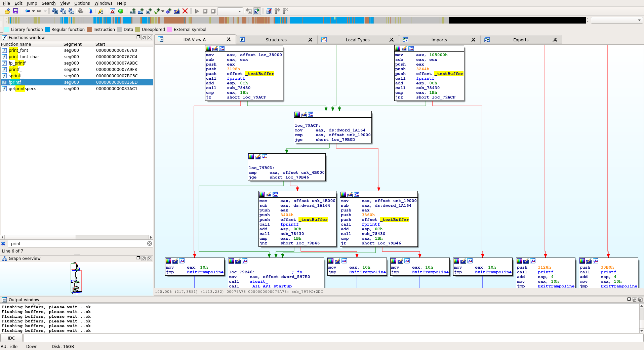Select the getprintspecs_ function row
This screenshot has height=350, width=644.
(x=77, y=88)
